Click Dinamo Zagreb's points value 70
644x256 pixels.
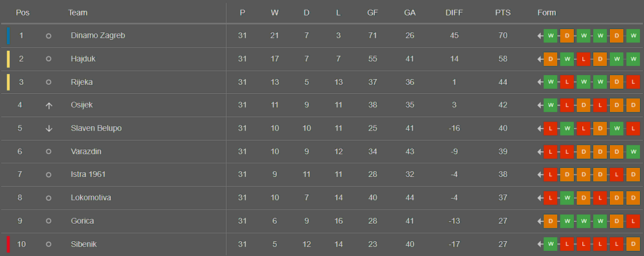tap(503, 35)
